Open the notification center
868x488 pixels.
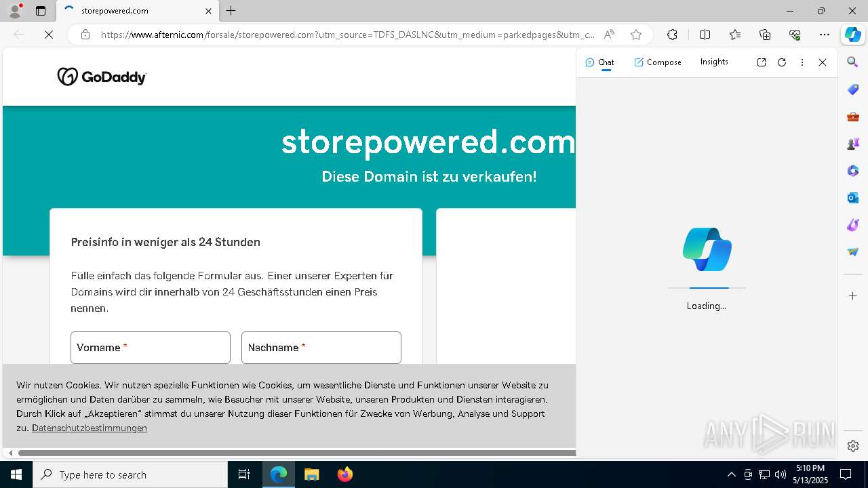(846, 474)
